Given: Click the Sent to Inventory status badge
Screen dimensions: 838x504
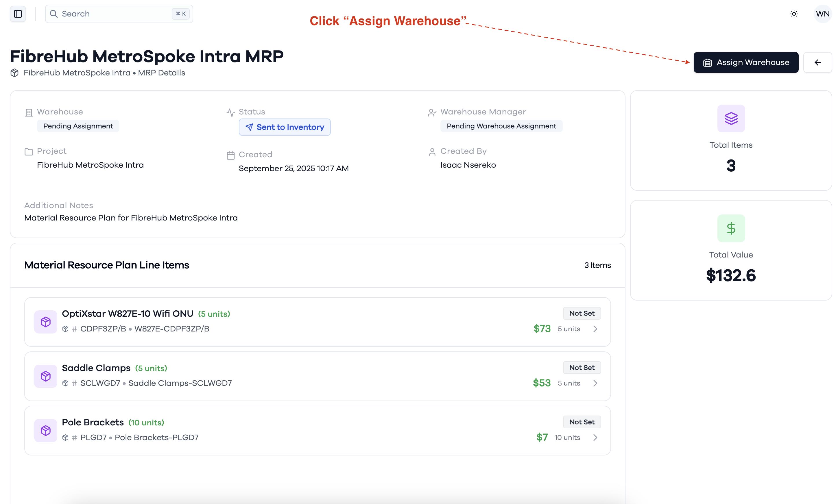Looking at the screenshot, I should coord(285,127).
